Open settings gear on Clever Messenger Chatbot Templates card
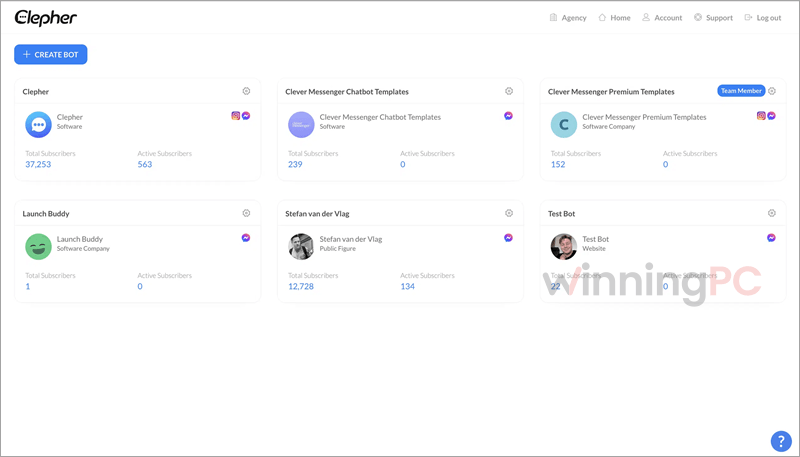Viewport: 800px width, 457px height. point(509,91)
